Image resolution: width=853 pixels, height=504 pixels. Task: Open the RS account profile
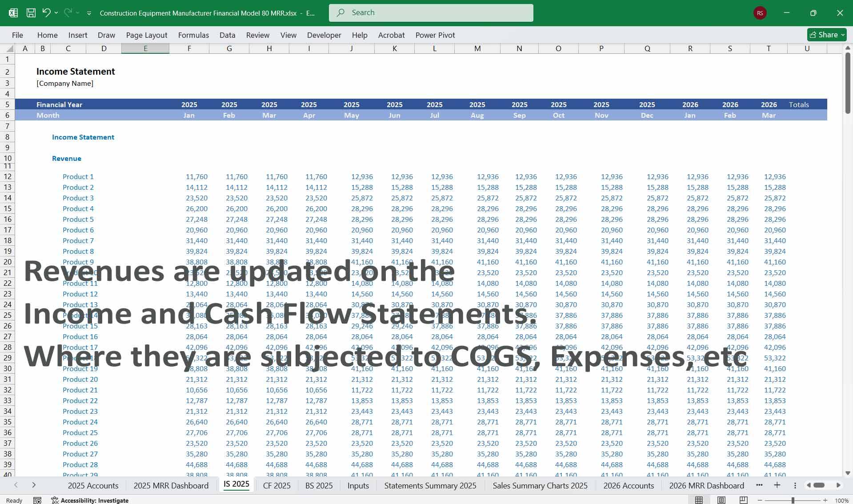pyautogui.click(x=760, y=13)
